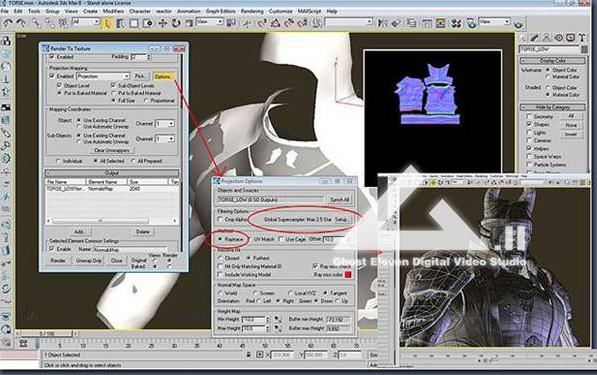Open the Sub-Objects Channel dropdown
597x375 pixels.
click(165, 139)
